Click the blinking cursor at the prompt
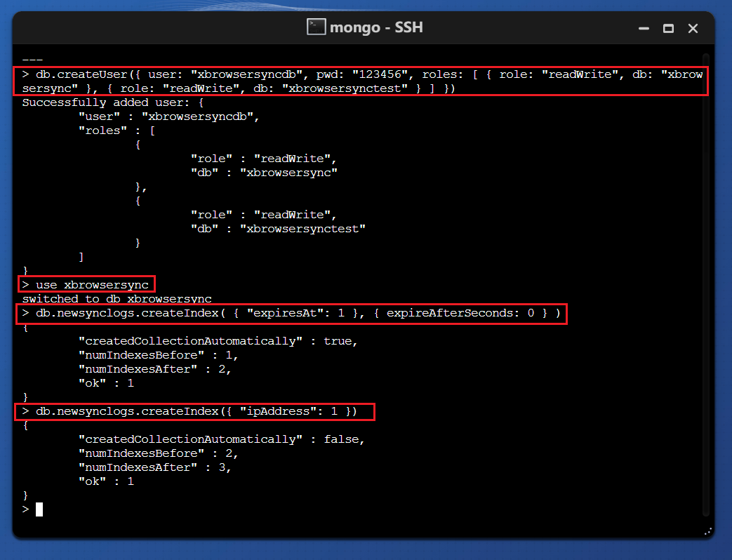 pos(39,509)
